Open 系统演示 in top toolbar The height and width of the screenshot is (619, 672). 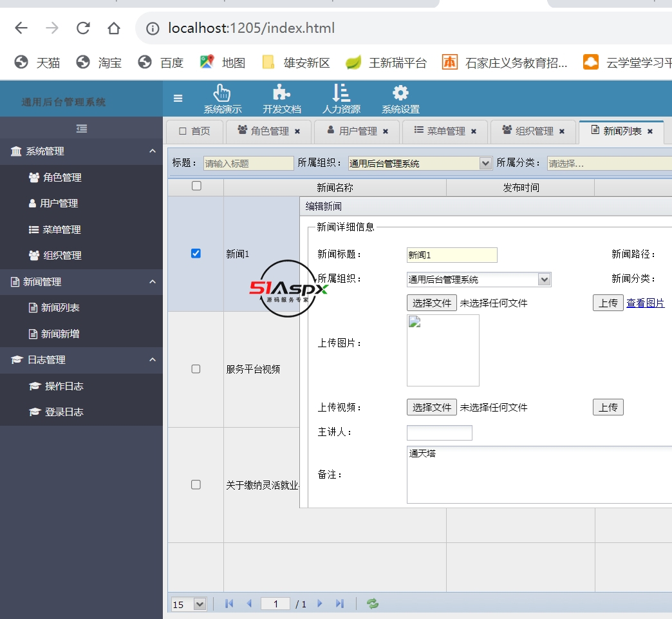(223, 99)
